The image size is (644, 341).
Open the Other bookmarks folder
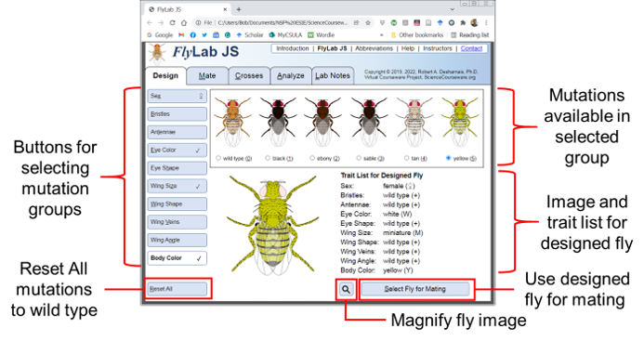coord(417,35)
